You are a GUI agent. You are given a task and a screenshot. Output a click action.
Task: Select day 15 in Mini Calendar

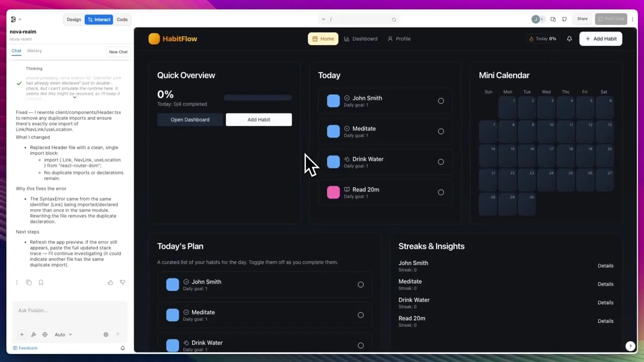tap(508, 155)
